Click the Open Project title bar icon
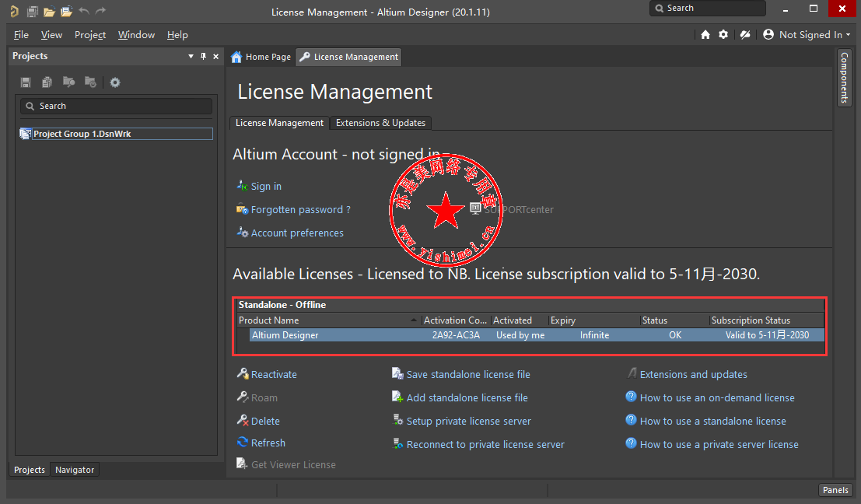This screenshot has height=504, width=861. tap(67, 11)
